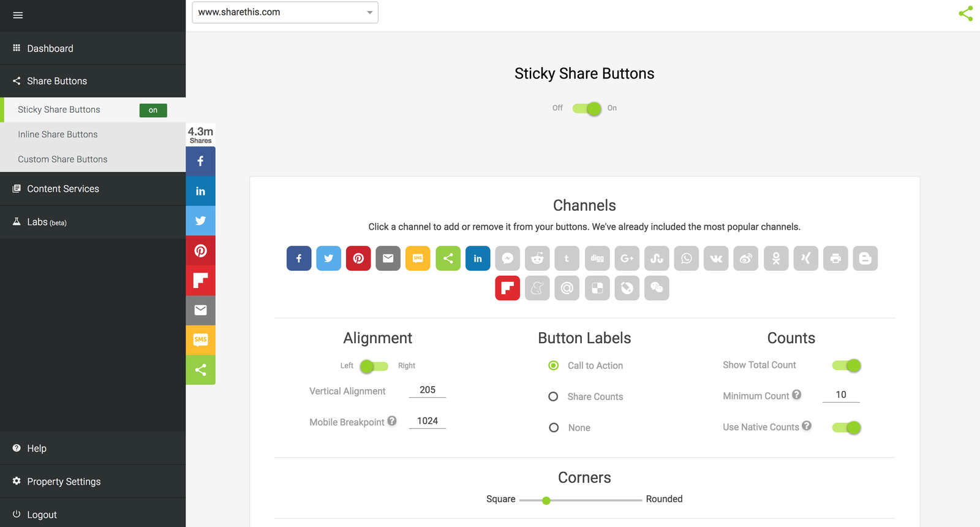Image resolution: width=980 pixels, height=527 pixels.
Task: Switch the Alignment toggle between Left and Right
Action: pyautogui.click(x=374, y=366)
